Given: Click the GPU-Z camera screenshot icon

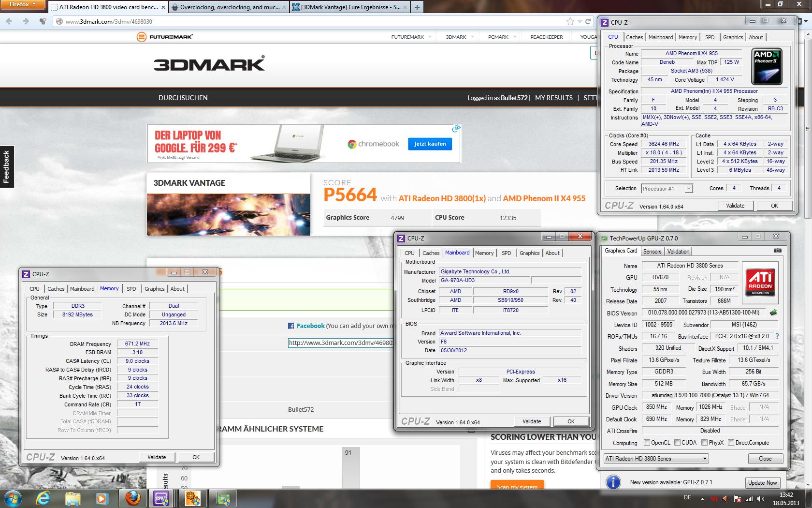Looking at the screenshot, I should [777, 251].
